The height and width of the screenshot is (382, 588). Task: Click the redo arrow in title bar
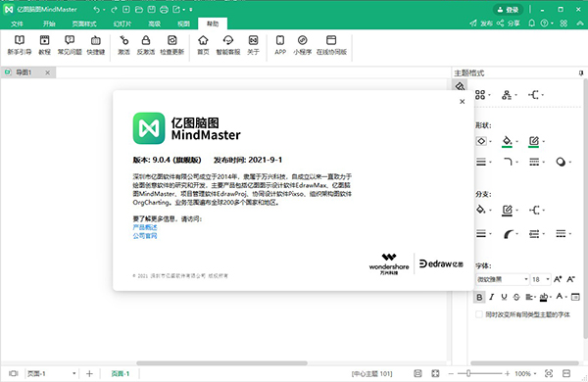[114, 10]
